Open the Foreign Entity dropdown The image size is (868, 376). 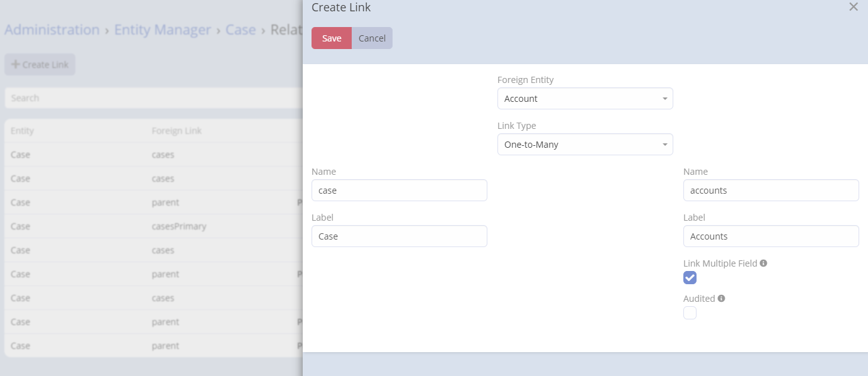[x=585, y=99]
